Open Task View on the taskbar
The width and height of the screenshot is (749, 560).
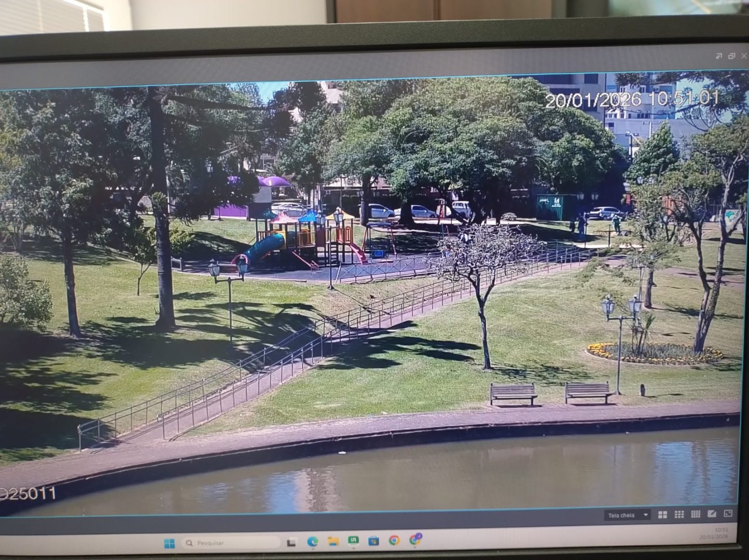pyautogui.click(x=292, y=542)
